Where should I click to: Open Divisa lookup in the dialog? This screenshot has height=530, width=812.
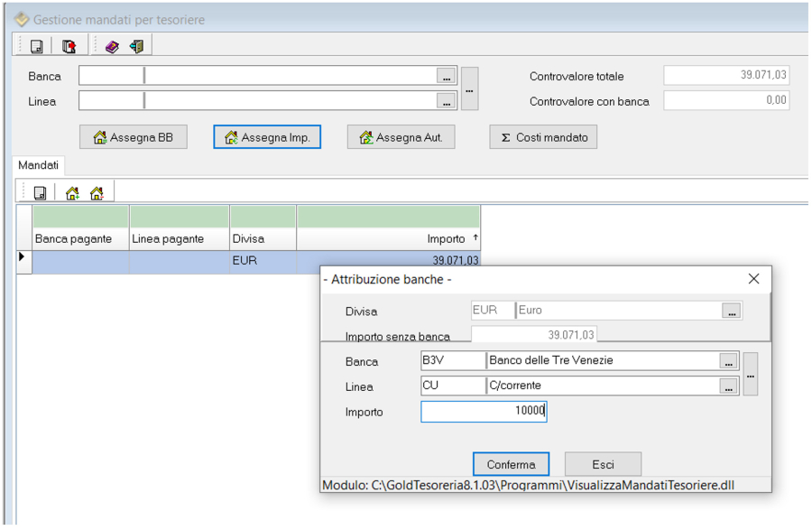(x=730, y=311)
